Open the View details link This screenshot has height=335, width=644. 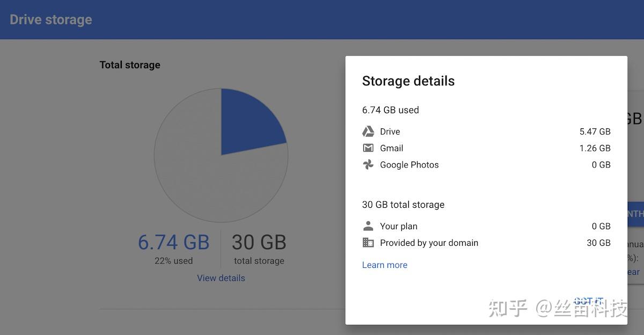221,278
